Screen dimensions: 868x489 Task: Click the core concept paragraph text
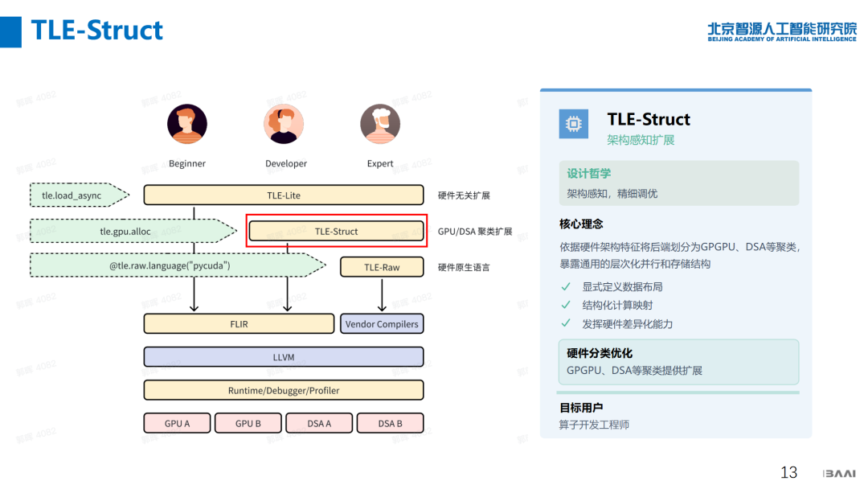click(x=680, y=255)
